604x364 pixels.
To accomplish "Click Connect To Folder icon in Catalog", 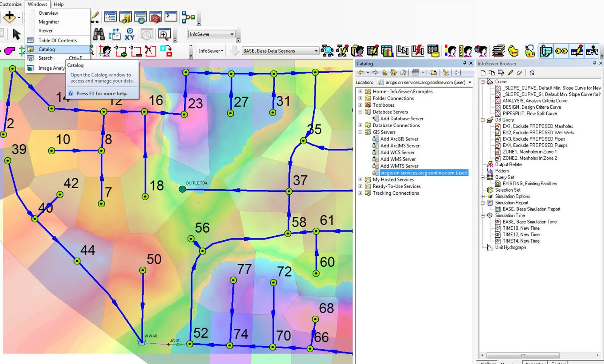I will tap(433, 72).
